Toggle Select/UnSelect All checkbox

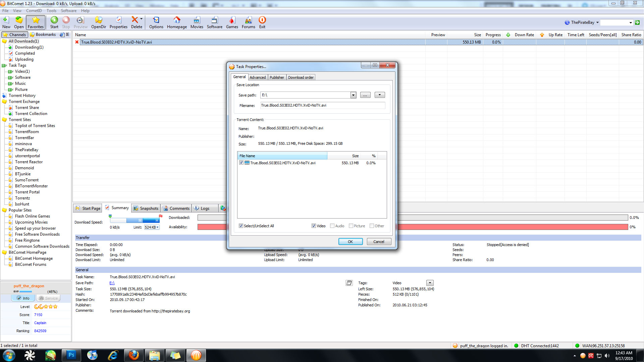coord(241,226)
